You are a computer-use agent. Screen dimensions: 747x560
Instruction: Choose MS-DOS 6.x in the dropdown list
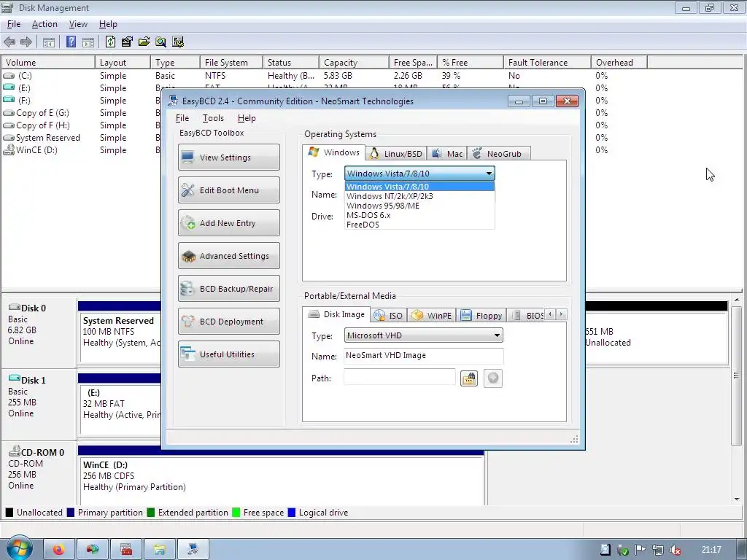click(x=419, y=215)
